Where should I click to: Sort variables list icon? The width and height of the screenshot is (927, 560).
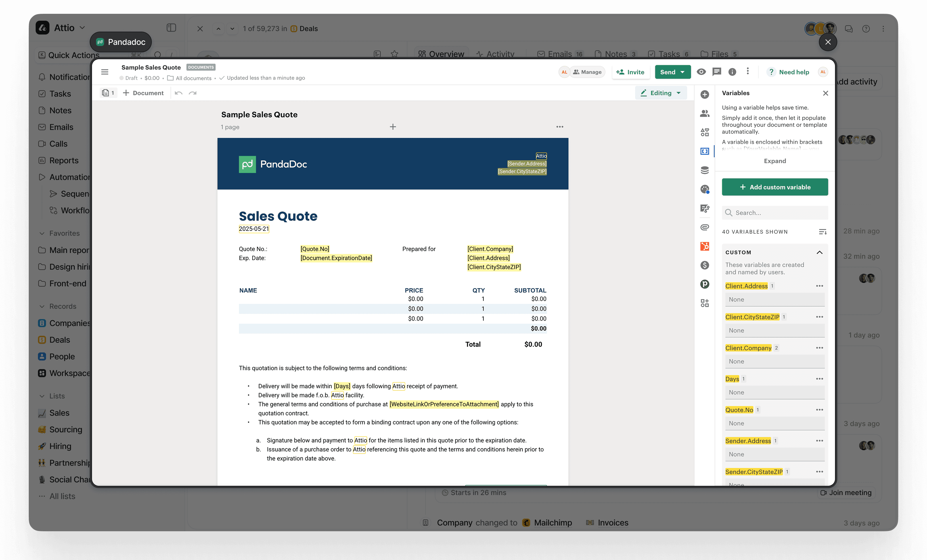click(822, 232)
